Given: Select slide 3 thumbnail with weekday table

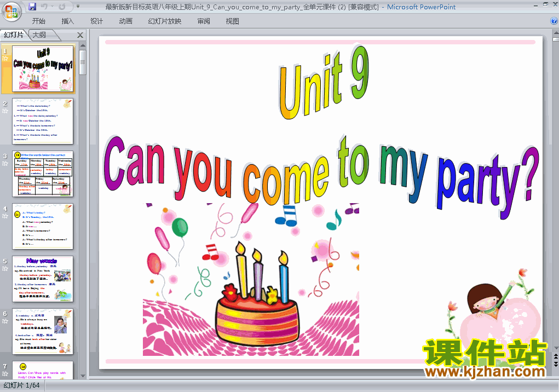Looking at the screenshot, I should point(43,174).
